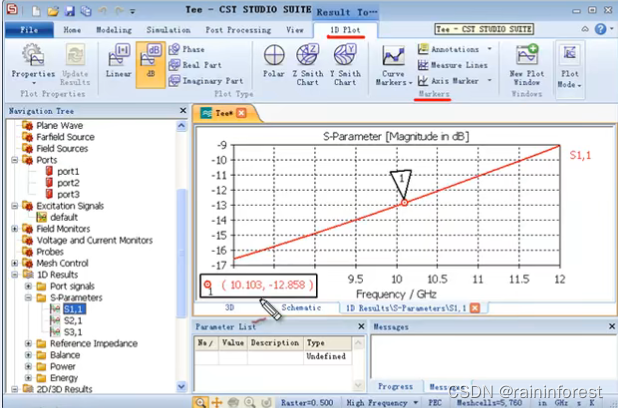Collapse the 1D Results node

point(15,274)
